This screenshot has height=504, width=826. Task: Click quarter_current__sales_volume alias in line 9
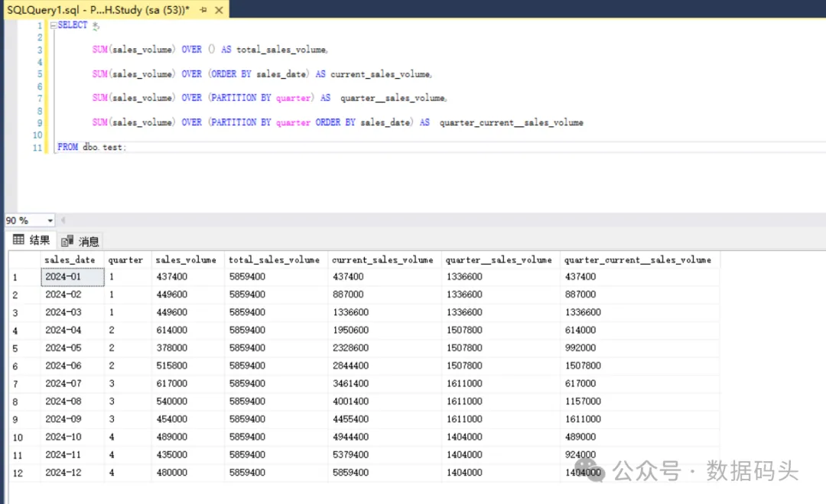coord(512,122)
